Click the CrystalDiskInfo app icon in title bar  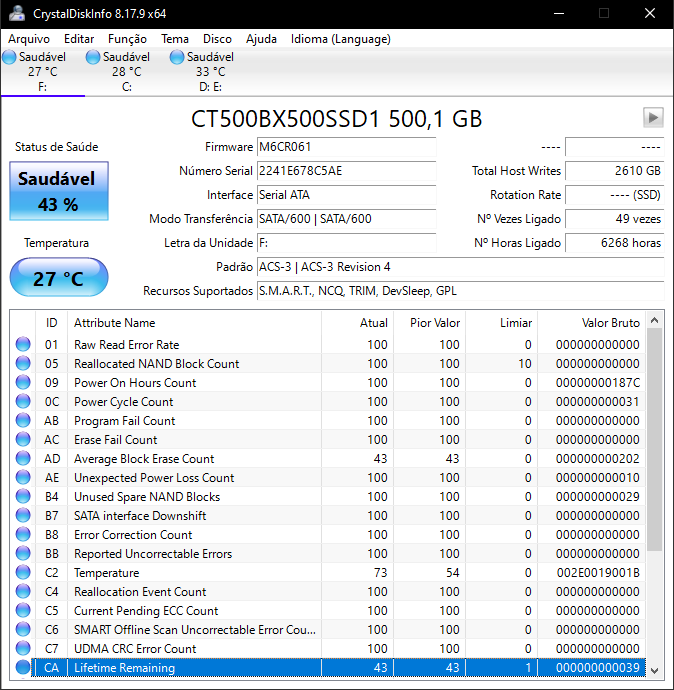tap(17, 13)
